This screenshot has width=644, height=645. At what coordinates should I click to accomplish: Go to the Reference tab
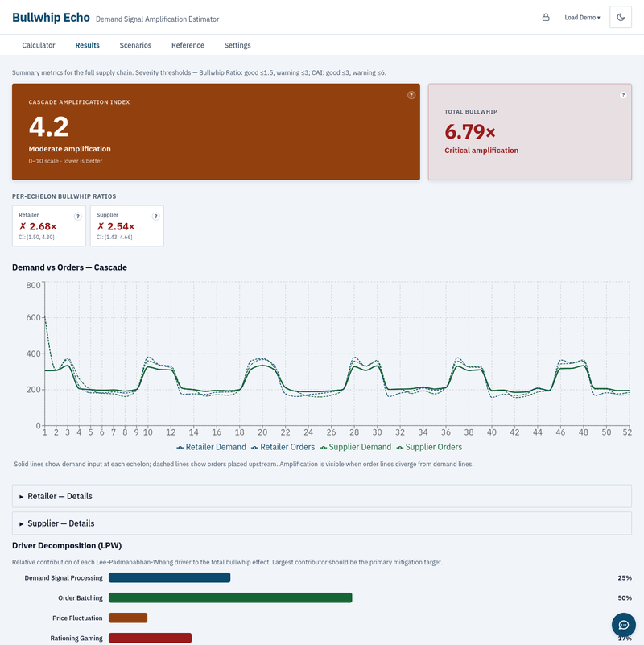188,45
